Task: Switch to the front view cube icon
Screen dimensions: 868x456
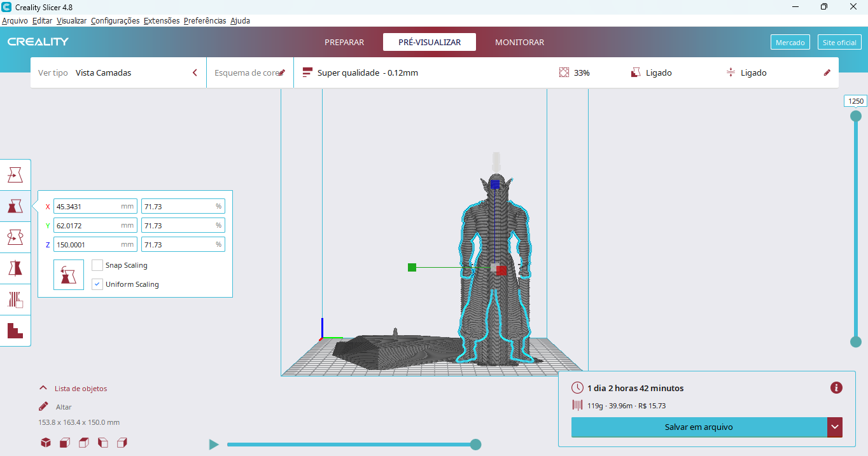Action: coord(65,443)
